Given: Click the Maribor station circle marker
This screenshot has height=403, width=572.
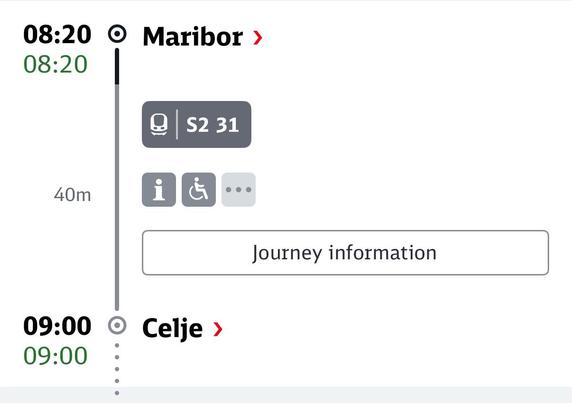Looking at the screenshot, I should click(x=117, y=34).
